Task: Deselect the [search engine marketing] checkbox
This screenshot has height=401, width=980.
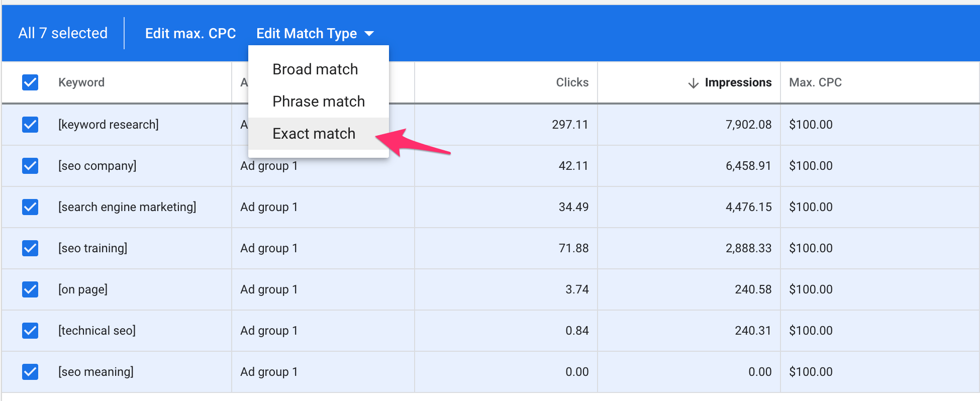Action: (30, 207)
